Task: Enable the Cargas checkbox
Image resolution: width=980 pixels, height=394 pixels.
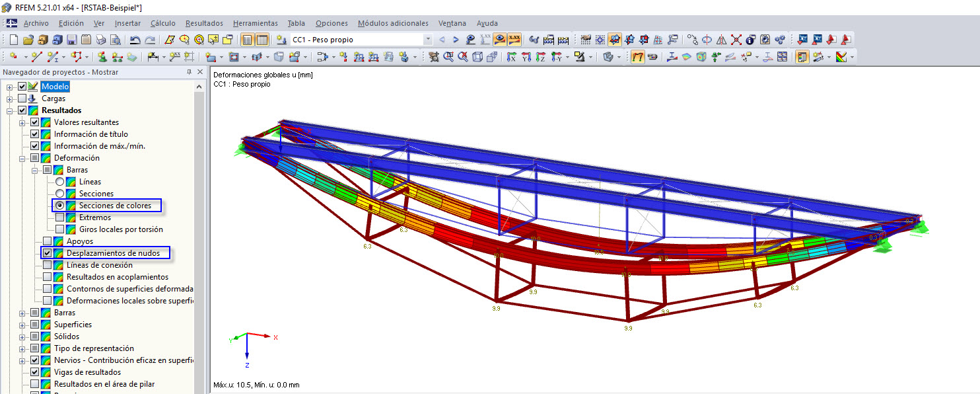Action: tap(22, 98)
